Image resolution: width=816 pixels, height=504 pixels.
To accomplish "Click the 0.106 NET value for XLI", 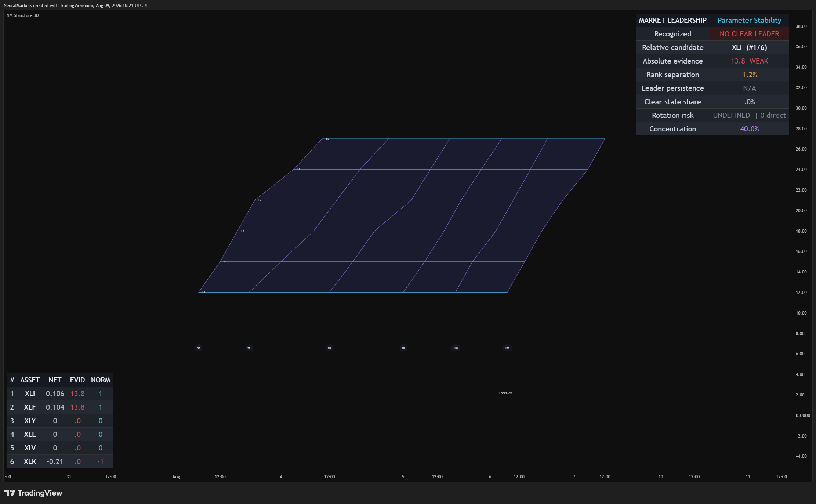I will click(55, 394).
